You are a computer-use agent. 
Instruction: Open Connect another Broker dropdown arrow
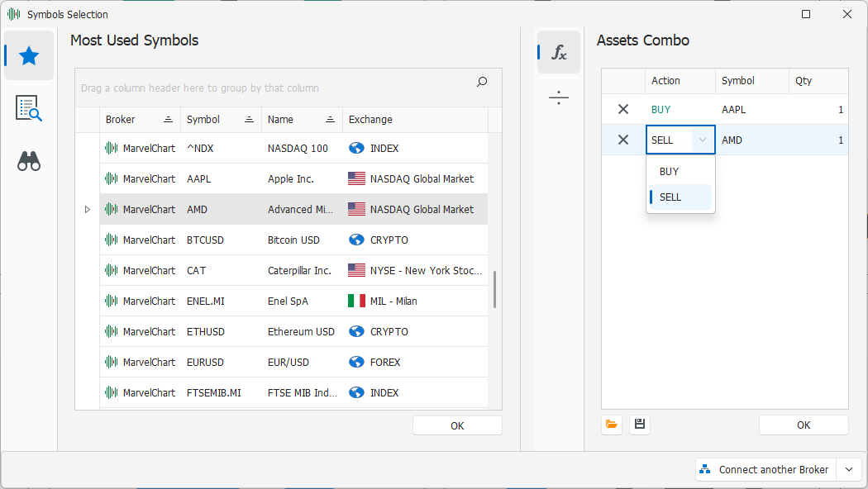coord(849,470)
